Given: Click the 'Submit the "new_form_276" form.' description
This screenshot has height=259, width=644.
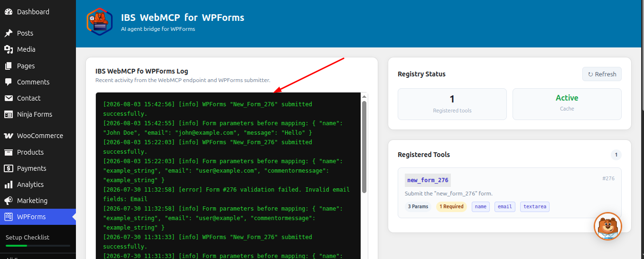Looking at the screenshot, I should coord(448,194).
